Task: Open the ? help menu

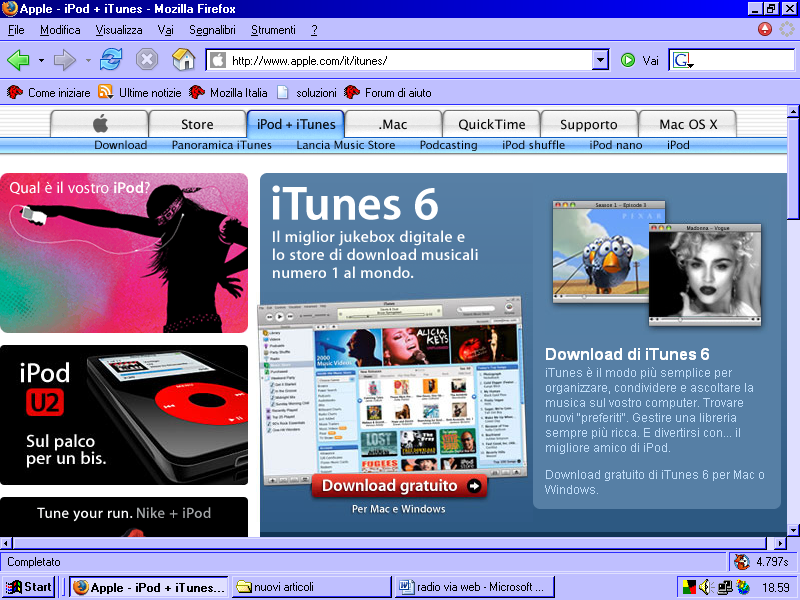Action: coord(314,30)
